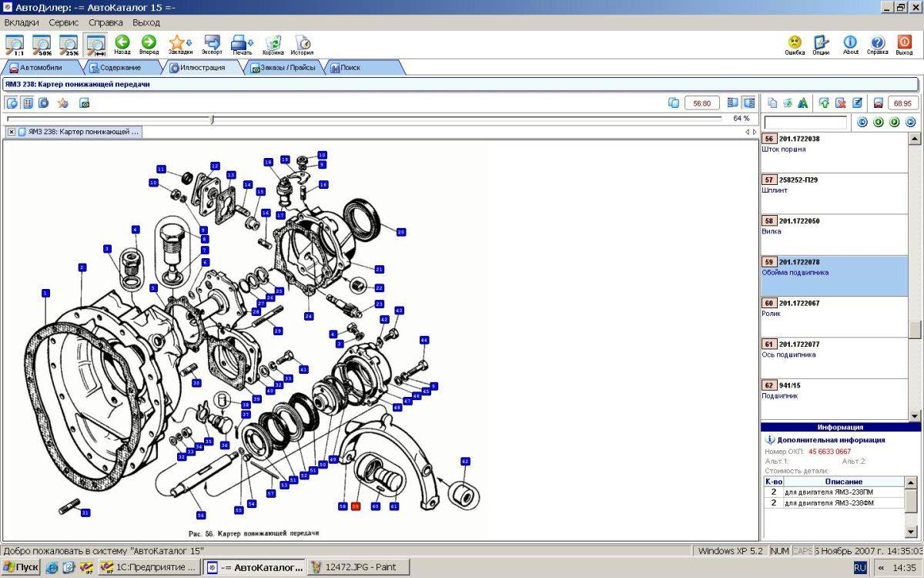
Task: Click third icon in illustration toolbar
Action: (44, 102)
